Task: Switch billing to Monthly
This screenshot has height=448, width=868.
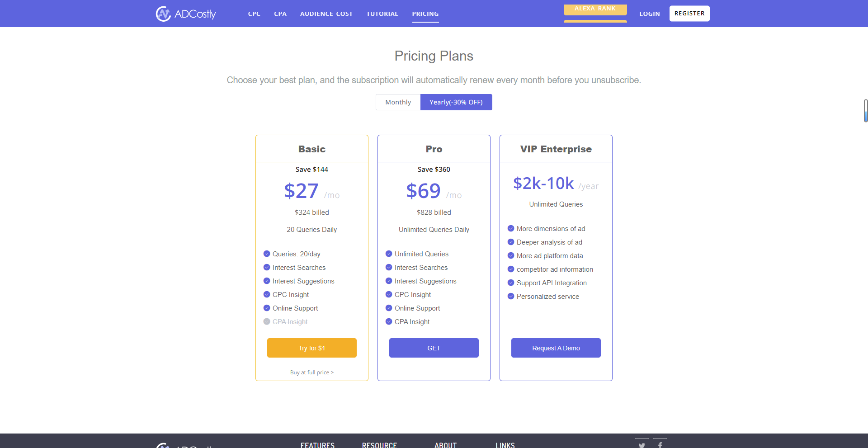Action: [398, 102]
